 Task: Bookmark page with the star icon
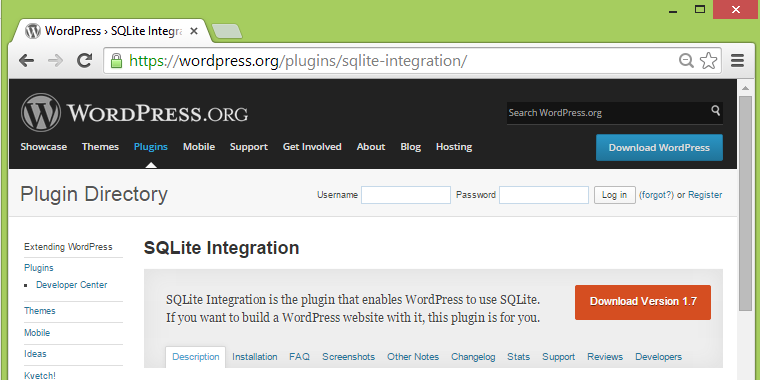(709, 61)
